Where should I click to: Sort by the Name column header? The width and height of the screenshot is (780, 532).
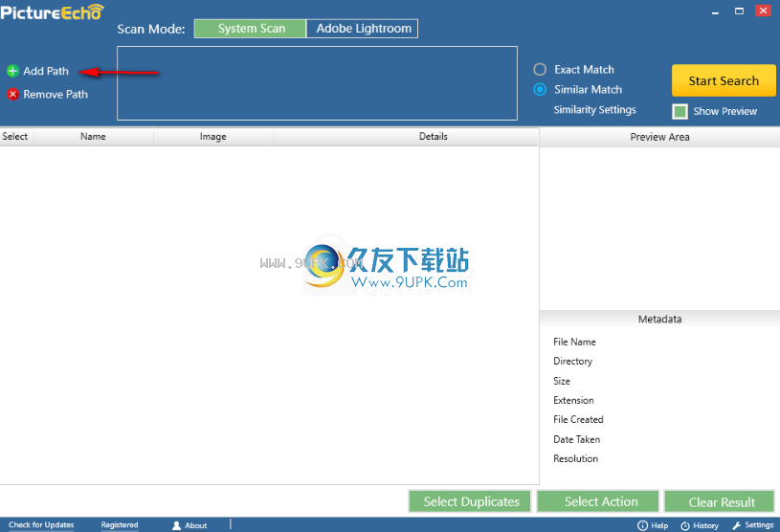(93, 136)
